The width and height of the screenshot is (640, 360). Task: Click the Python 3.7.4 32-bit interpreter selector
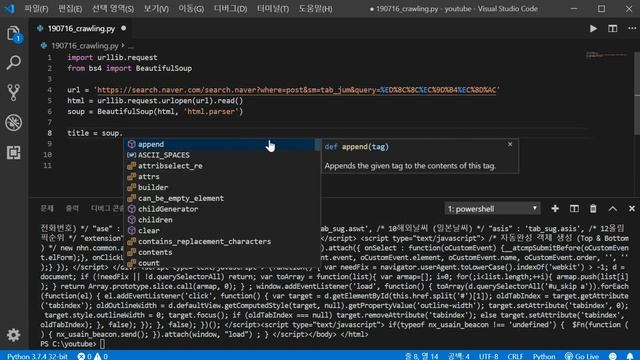(x=37, y=356)
